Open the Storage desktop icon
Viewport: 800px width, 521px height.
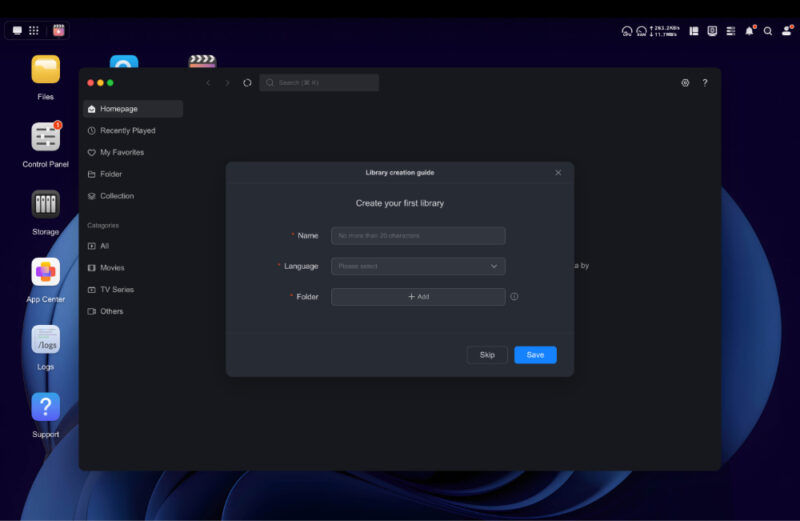(45, 205)
